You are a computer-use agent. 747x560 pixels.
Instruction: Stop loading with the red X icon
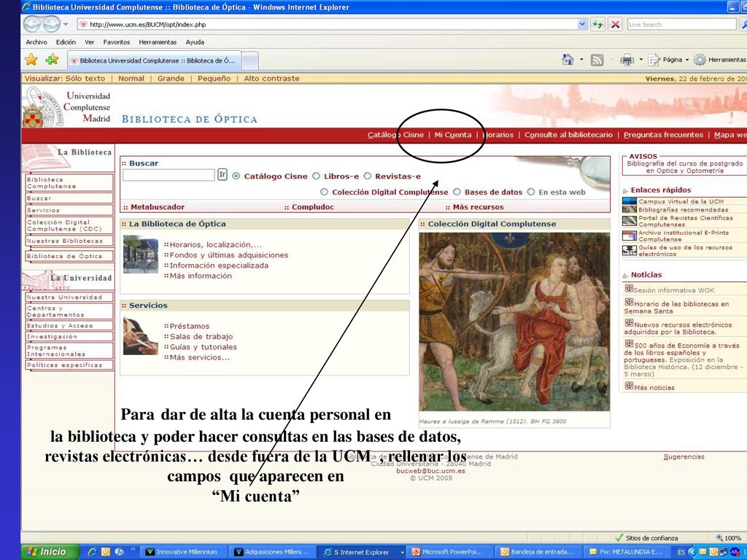click(x=615, y=24)
